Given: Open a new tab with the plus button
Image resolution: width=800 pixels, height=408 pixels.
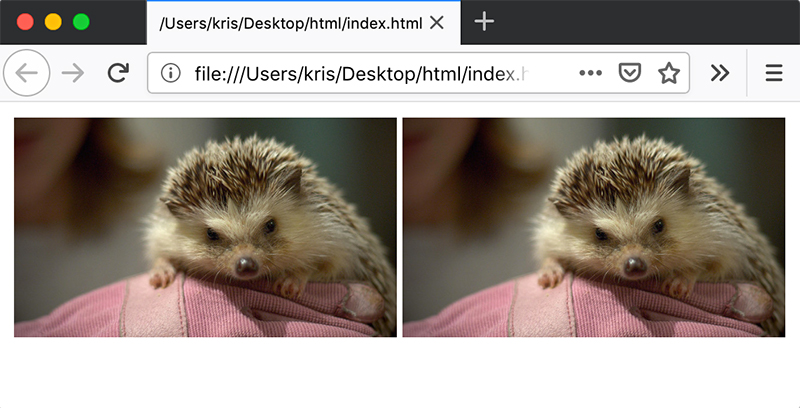Looking at the screenshot, I should [x=484, y=22].
